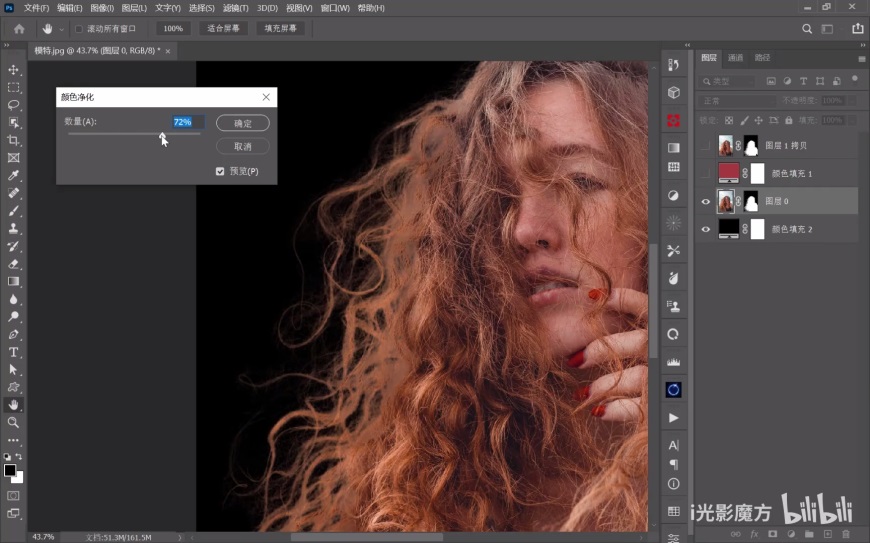Select the Spot Healing Brush tool
The image size is (870, 543).
pos(13,193)
